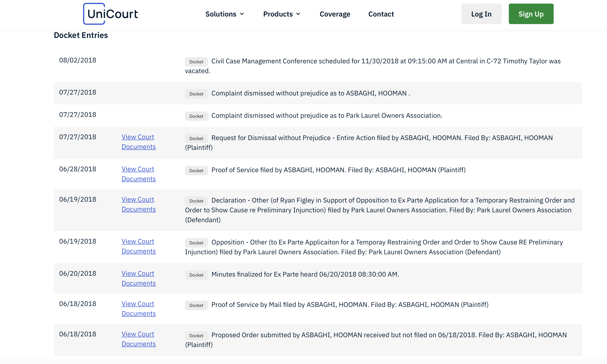The height and width of the screenshot is (364, 607).
Task: View Court Documents for Request for Dismissal entry
Action: (139, 142)
